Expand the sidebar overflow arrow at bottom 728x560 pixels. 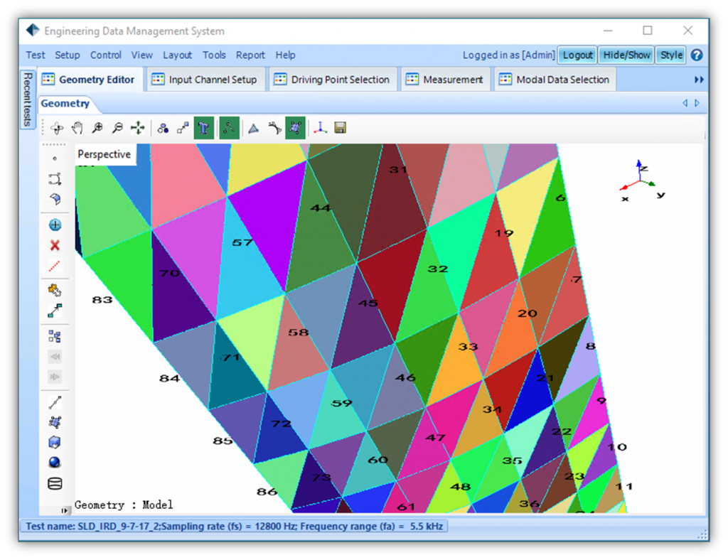click(65, 510)
